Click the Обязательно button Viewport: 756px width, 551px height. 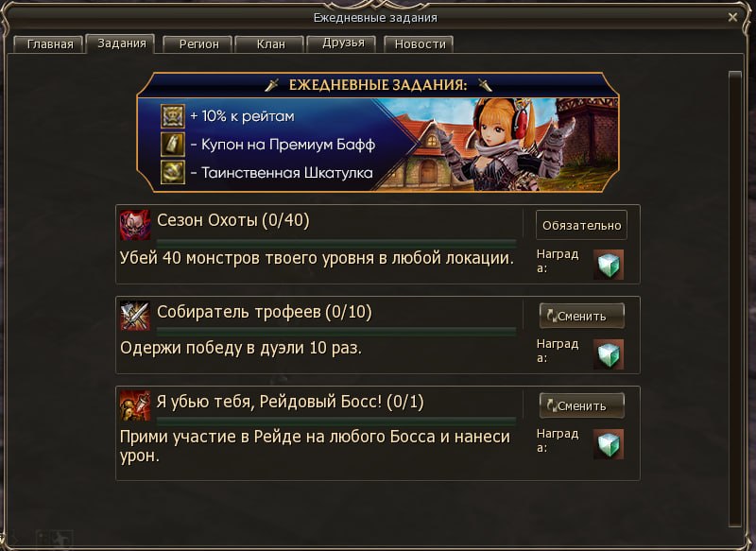pos(581,225)
